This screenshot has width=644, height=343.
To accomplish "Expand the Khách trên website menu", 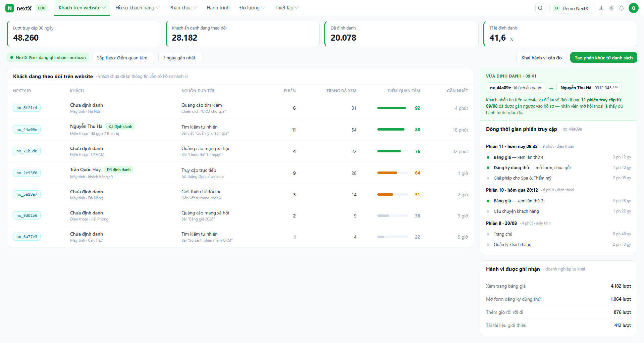I will (x=82, y=8).
